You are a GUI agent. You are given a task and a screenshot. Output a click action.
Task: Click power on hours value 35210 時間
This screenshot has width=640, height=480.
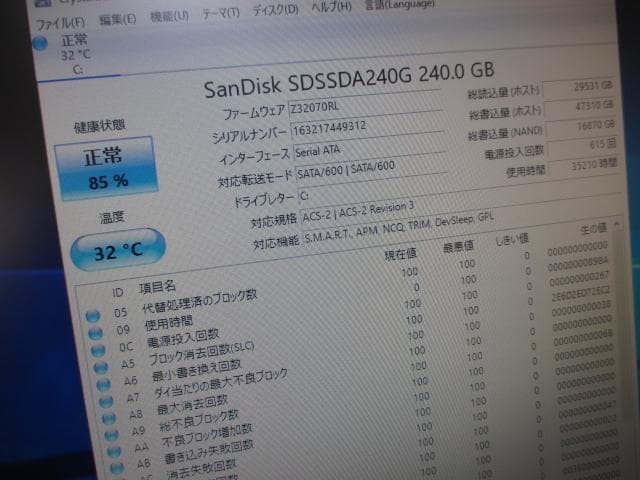(x=584, y=165)
